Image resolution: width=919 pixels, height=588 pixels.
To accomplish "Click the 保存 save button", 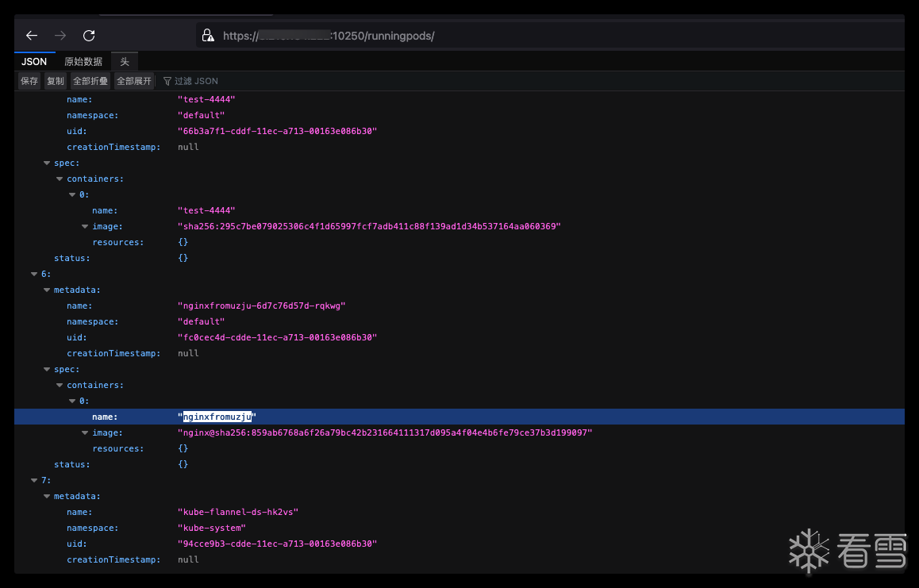I will coord(29,81).
